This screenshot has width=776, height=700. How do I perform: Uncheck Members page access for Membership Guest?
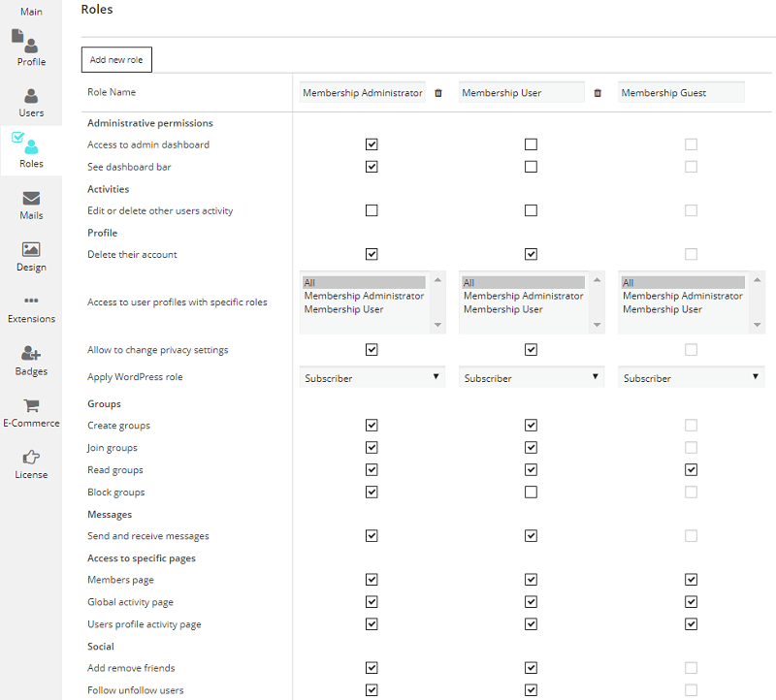click(x=692, y=579)
